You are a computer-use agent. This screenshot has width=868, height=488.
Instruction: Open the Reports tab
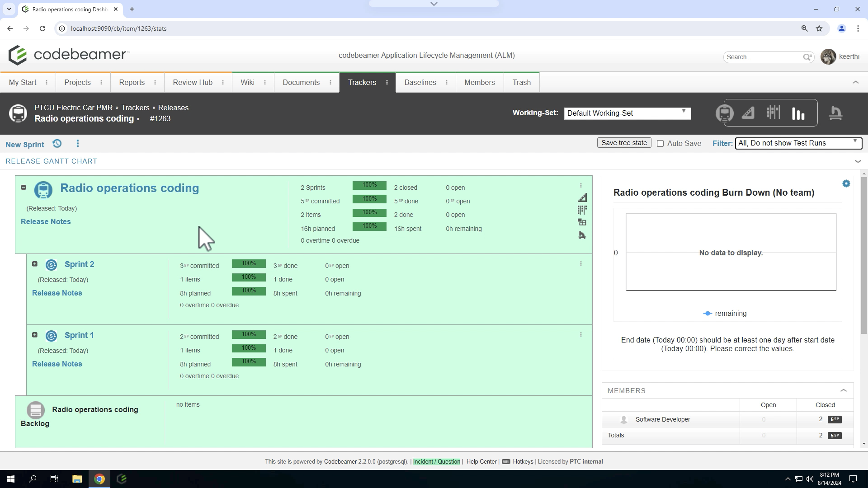[132, 82]
